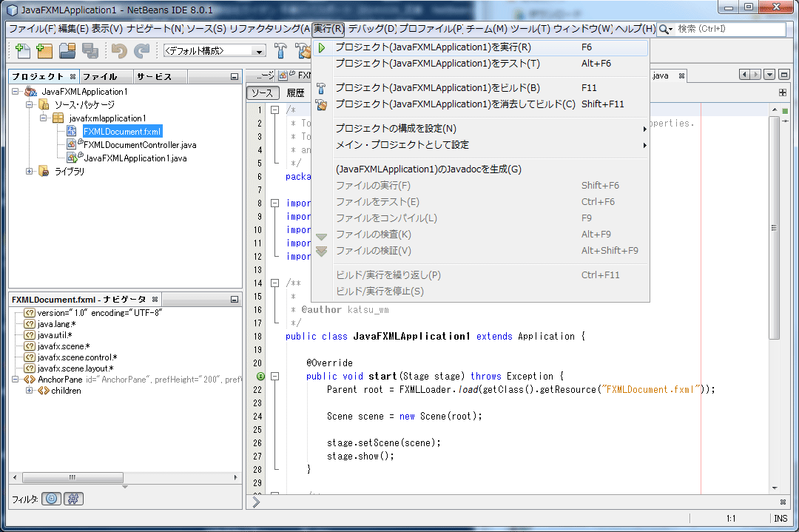
Task: Toggle the attributes filter button in navigator
Action: pos(52,499)
